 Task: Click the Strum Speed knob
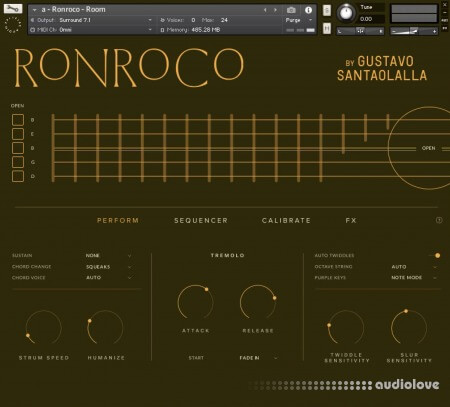[x=44, y=328]
